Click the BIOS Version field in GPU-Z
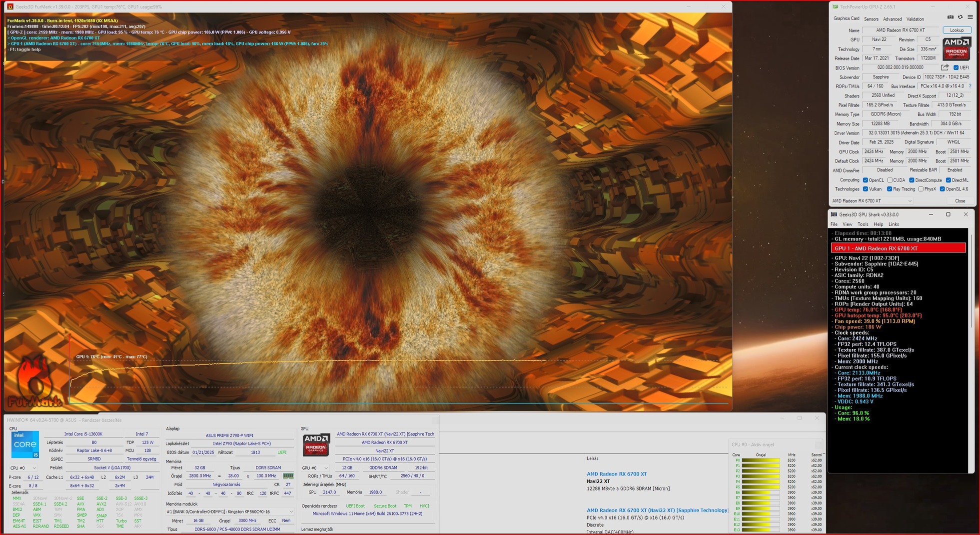Image resolution: width=980 pixels, height=535 pixels. coord(900,67)
